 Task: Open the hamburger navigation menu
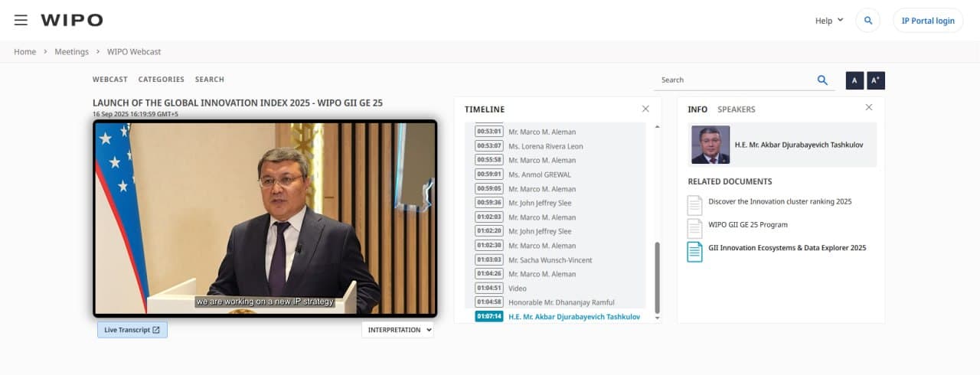pos(21,21)
